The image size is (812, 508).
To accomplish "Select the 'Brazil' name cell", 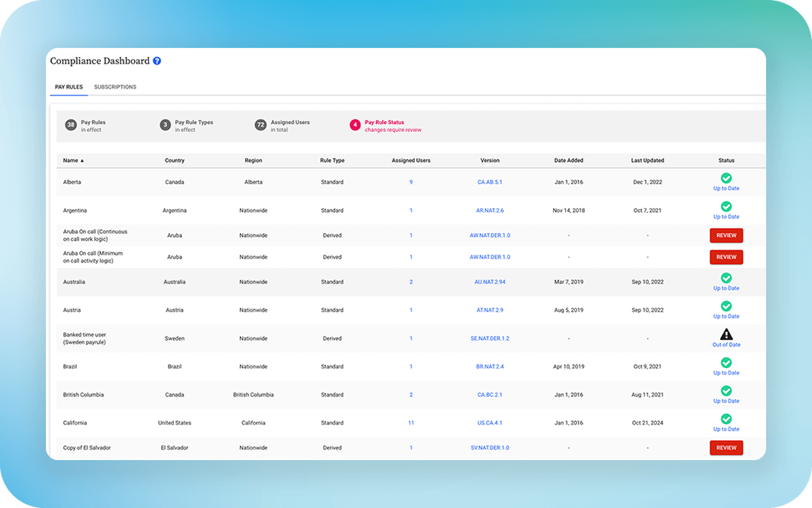I will 70,367.
